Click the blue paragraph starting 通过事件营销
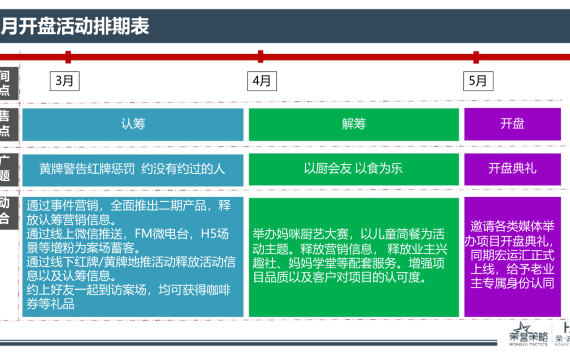This screenshot has width=570, height=360. (x=133, y=257)
